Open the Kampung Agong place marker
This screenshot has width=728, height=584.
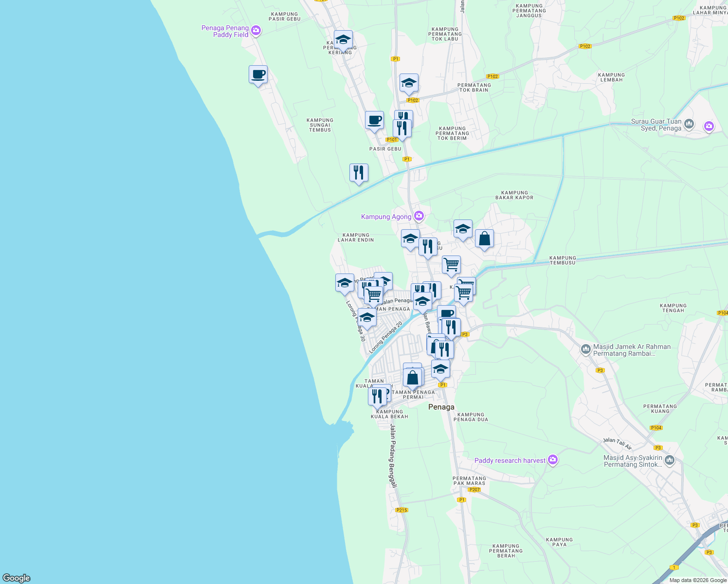(419, 216)
